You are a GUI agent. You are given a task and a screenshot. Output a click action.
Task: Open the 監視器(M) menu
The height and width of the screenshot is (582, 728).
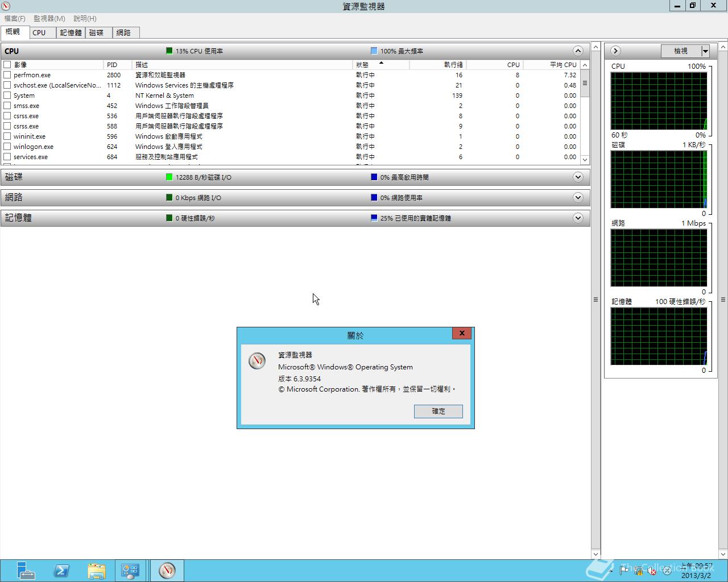point(49,19)
